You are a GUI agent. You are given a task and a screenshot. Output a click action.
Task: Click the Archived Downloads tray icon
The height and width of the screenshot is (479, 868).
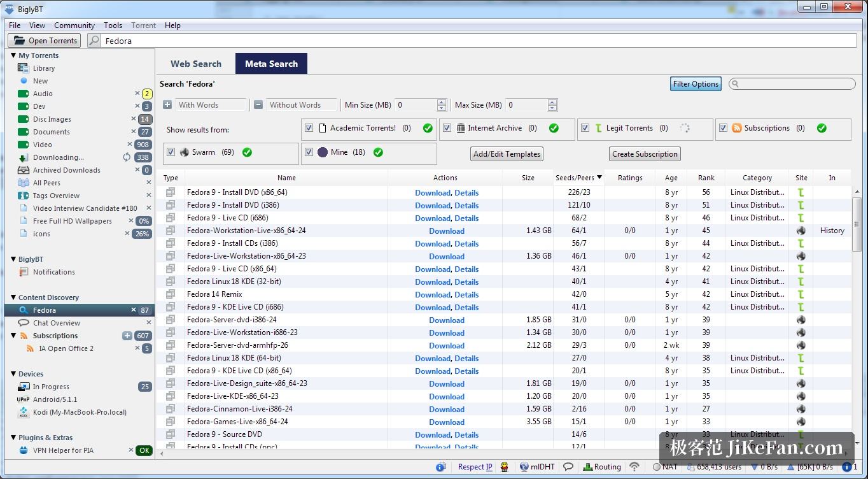click(x=24, y=170)
